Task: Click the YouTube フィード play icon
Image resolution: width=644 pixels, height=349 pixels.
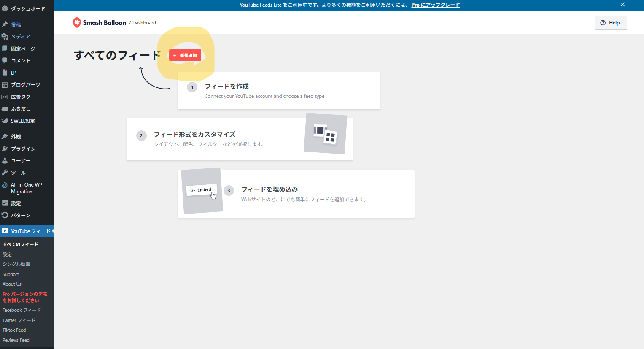Action: coord(5,231)
